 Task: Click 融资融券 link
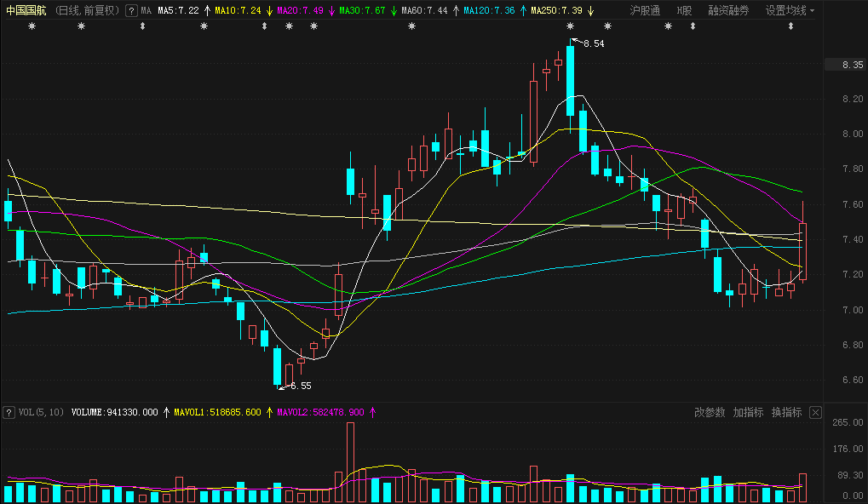click(x=728, y=10)
